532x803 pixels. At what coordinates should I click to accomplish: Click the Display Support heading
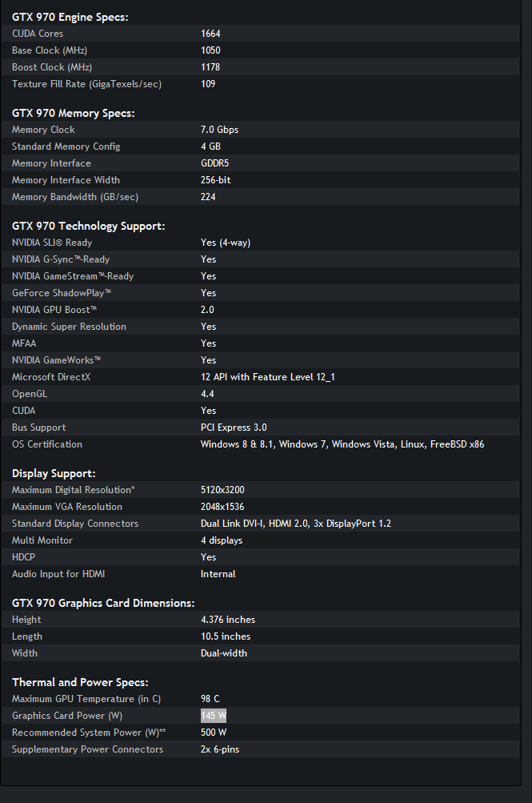(54, 473)
